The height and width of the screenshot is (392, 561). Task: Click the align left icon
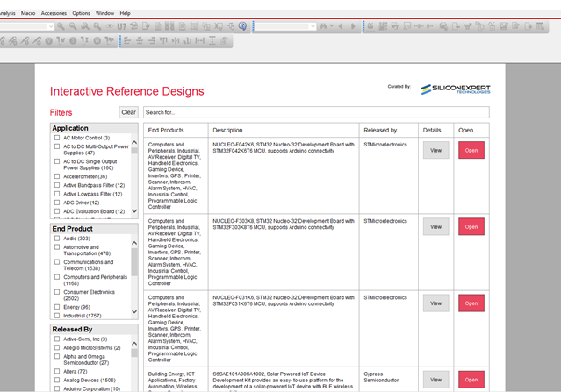127,40
